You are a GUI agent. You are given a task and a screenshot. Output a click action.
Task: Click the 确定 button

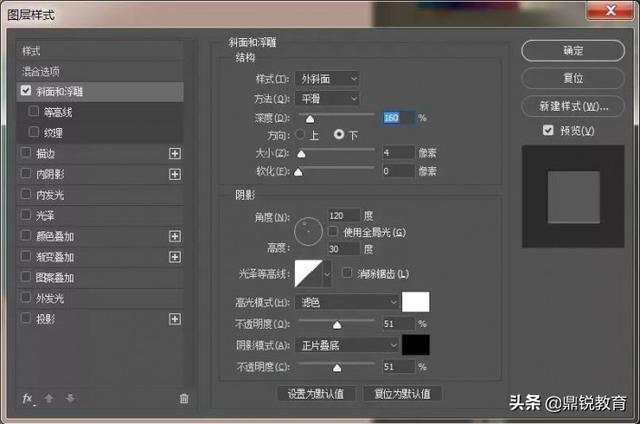coord(573,51)
